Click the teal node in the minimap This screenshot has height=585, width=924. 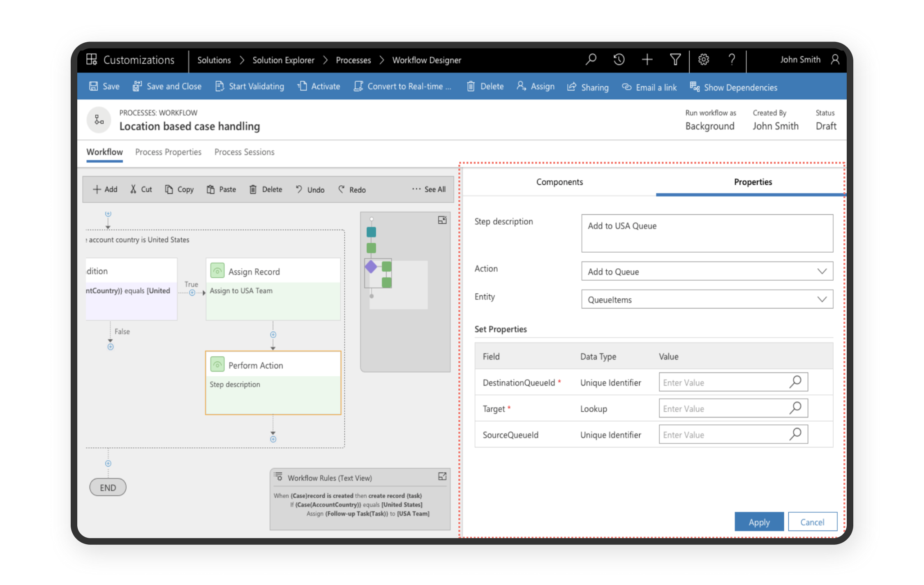coord(371,232)
